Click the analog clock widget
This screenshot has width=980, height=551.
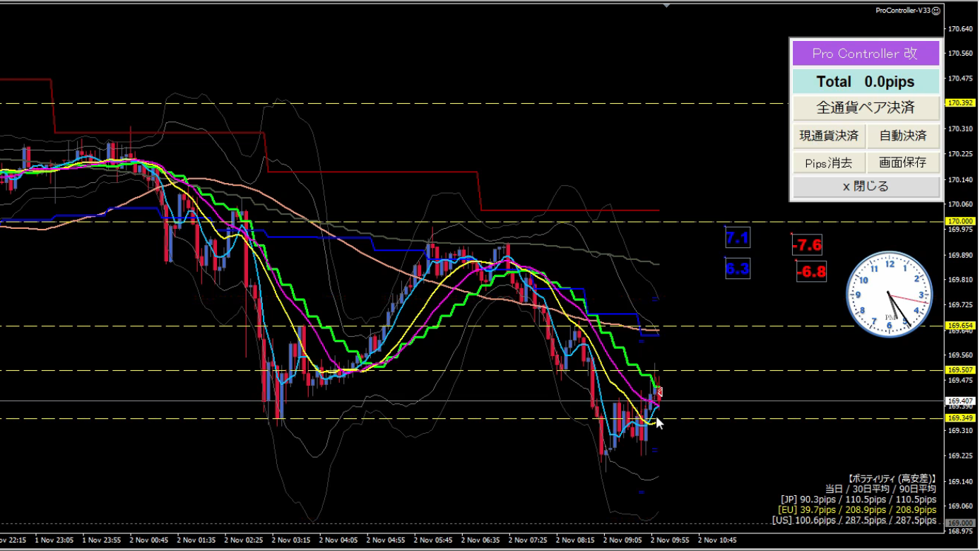pos(889,294)
